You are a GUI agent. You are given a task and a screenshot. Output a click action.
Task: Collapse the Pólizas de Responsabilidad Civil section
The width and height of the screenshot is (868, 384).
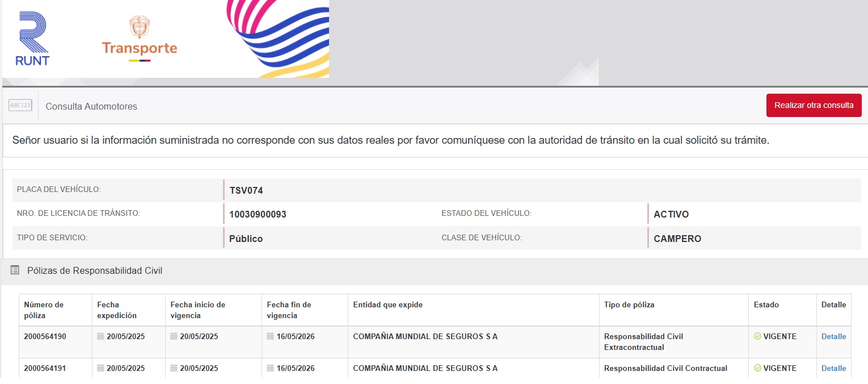pos(95,271)
